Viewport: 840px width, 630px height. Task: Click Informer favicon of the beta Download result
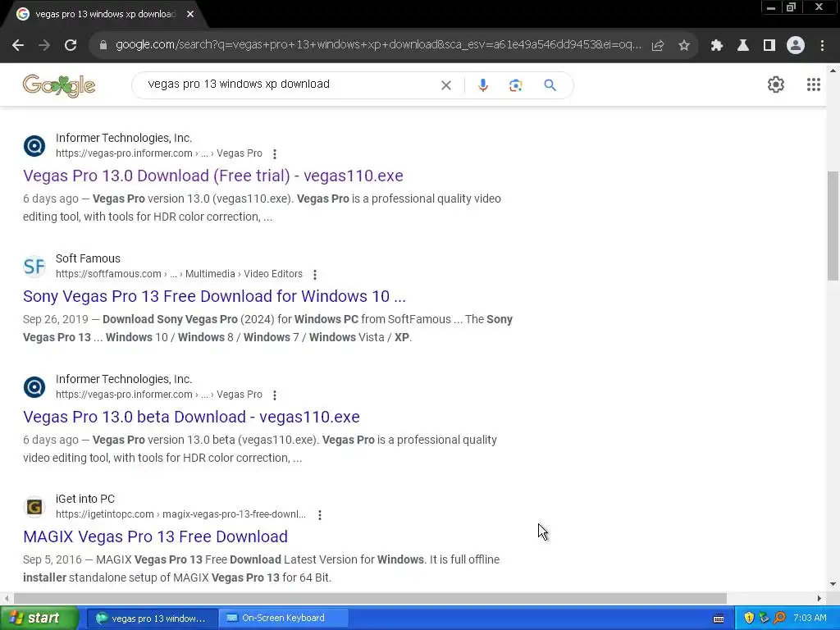34,387
